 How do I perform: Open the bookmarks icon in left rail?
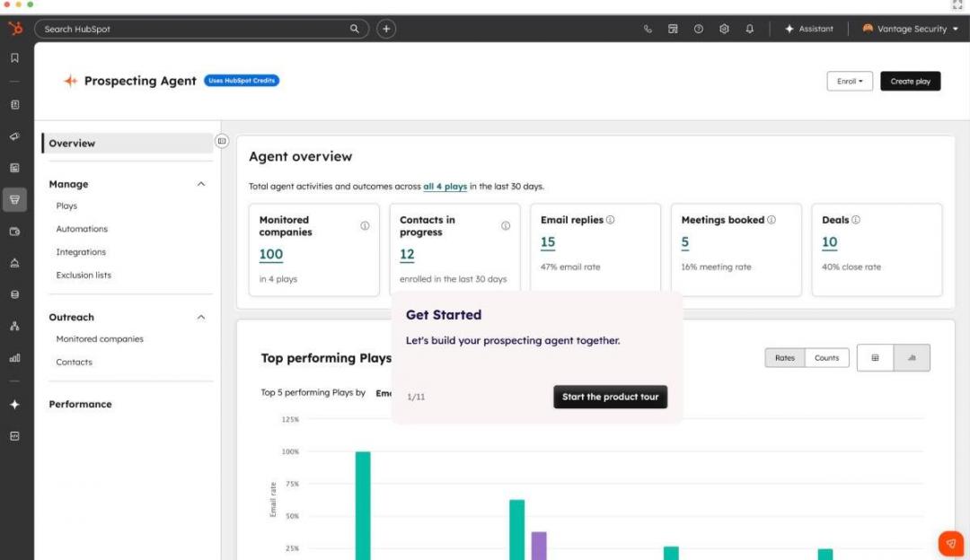click(x=15, y=58)
